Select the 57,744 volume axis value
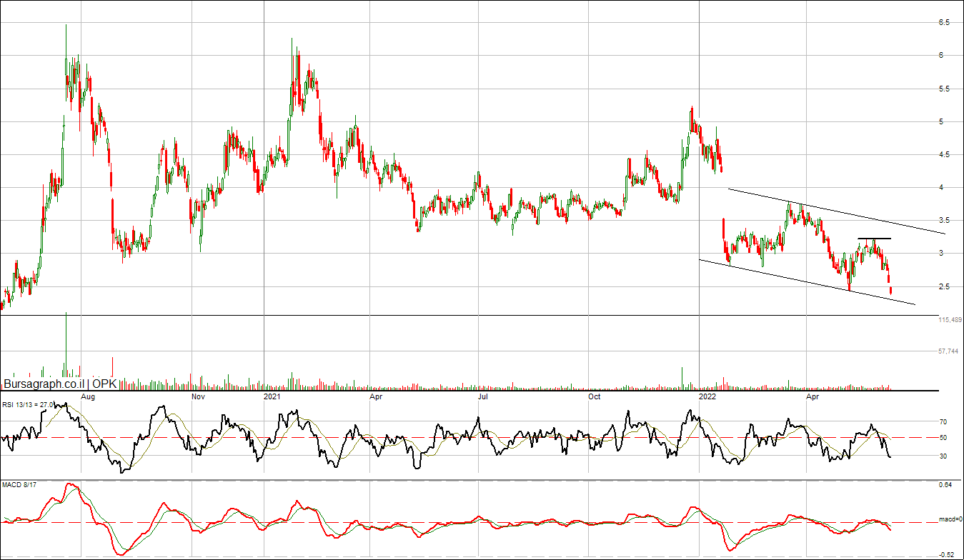 (x=948, y=351)
